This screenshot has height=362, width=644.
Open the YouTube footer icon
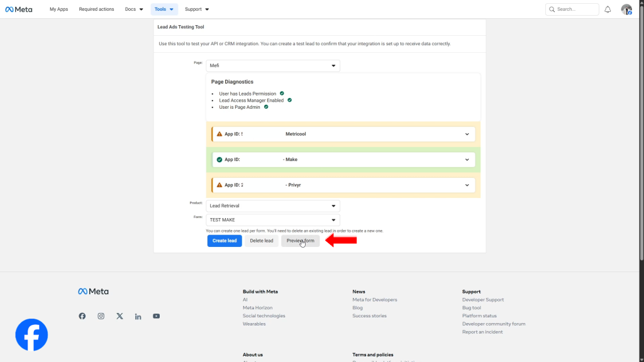tap(157, 316)
